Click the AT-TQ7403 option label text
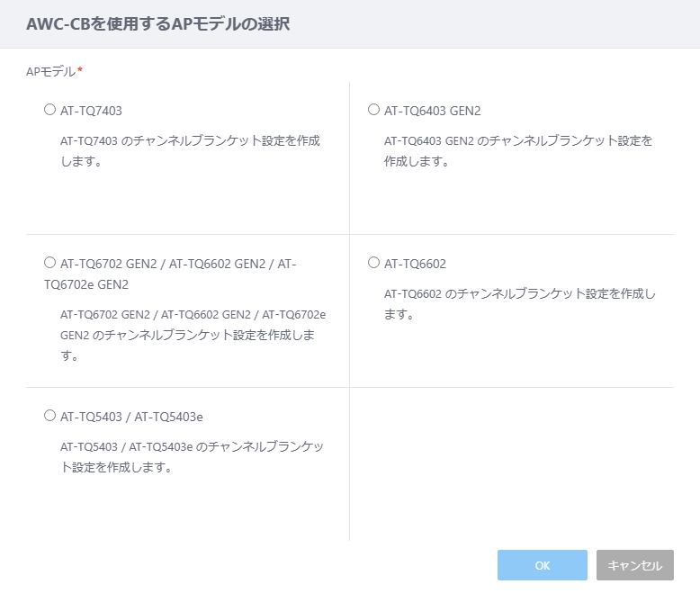Viewport: 700px width, 602px height. click(91, 111)
